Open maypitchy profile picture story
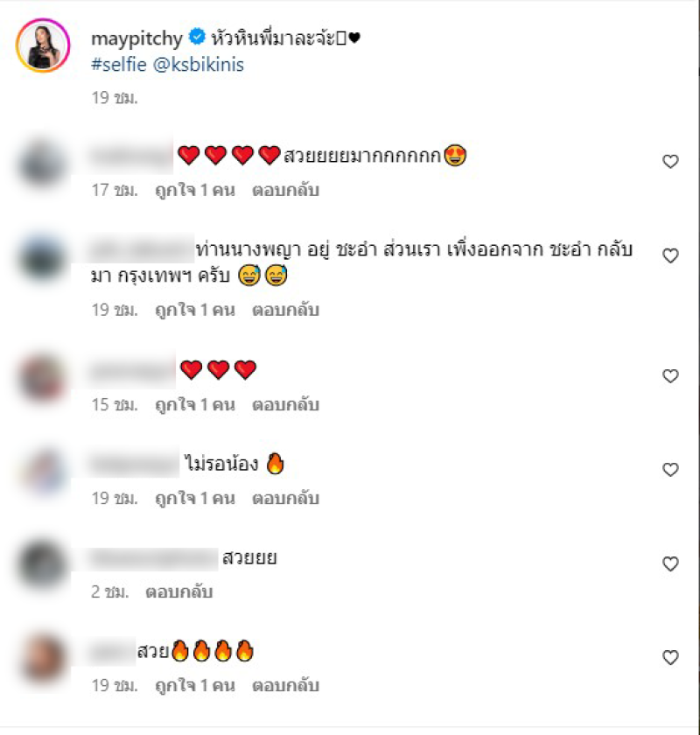Screen dimensions: 700x735 click(x=43, y=45)
